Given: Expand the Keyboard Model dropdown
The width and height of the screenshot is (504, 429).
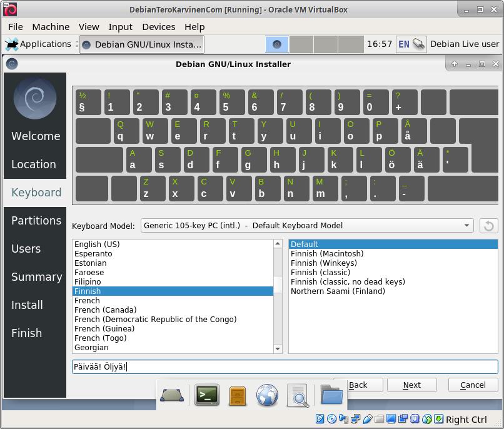Looking at the screenshot, I should click(x=307, y=226).
